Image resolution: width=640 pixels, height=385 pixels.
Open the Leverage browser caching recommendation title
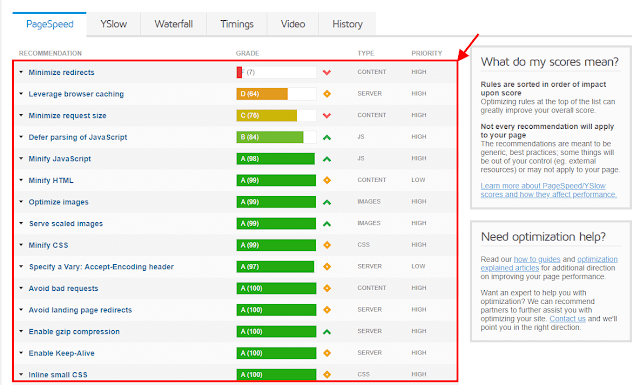point(76,94)
